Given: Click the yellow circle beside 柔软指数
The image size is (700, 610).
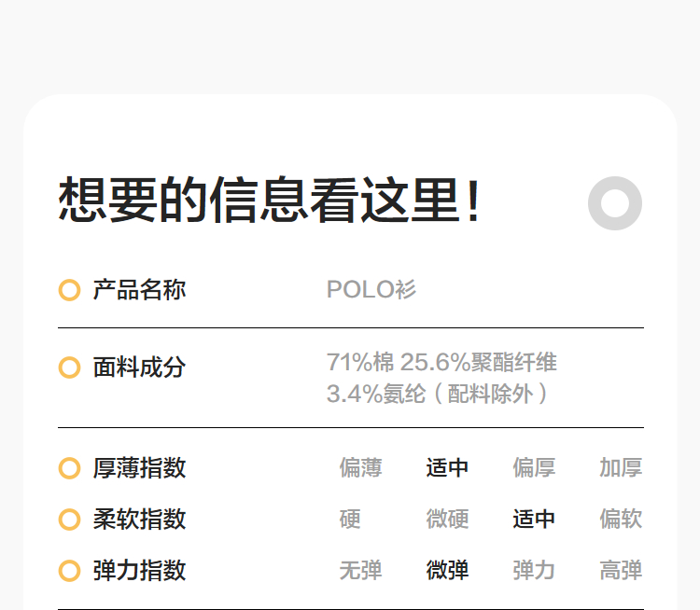Looking at the screenshot, I should point(69,520).
